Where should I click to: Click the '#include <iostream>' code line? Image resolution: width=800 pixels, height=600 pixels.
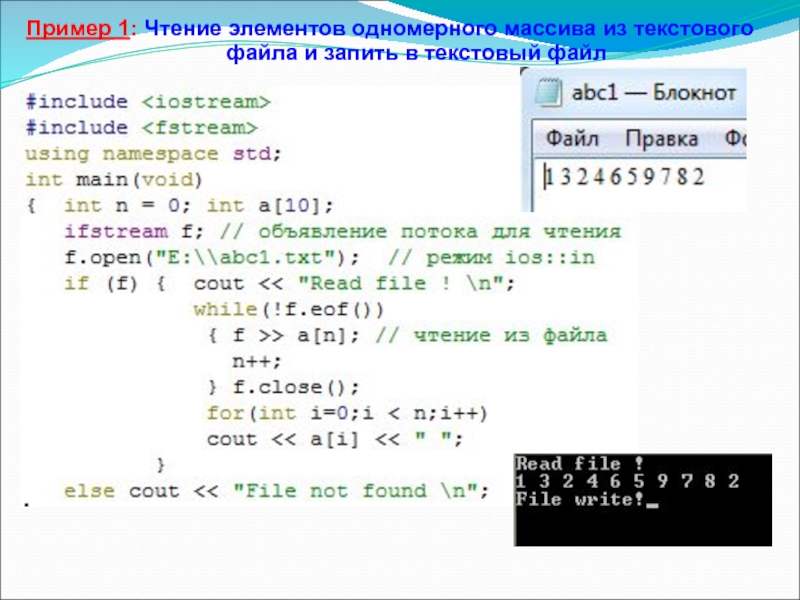148,102
